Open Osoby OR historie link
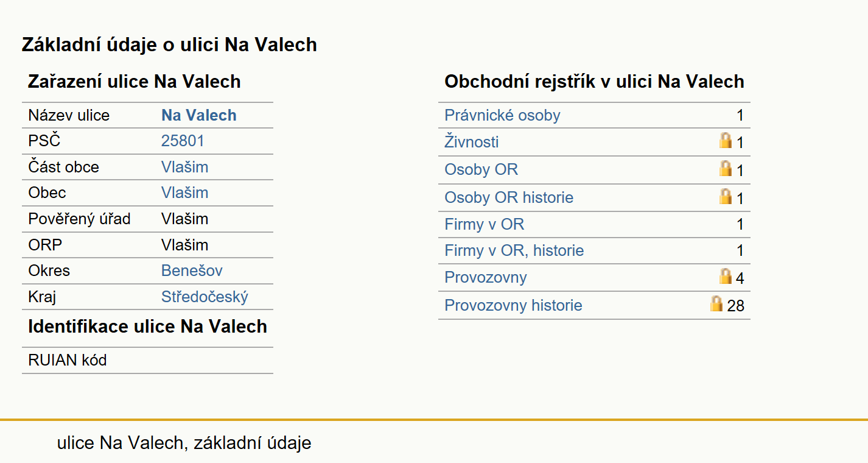This screenshot has width=868, height=463. (x=509, y=197)
